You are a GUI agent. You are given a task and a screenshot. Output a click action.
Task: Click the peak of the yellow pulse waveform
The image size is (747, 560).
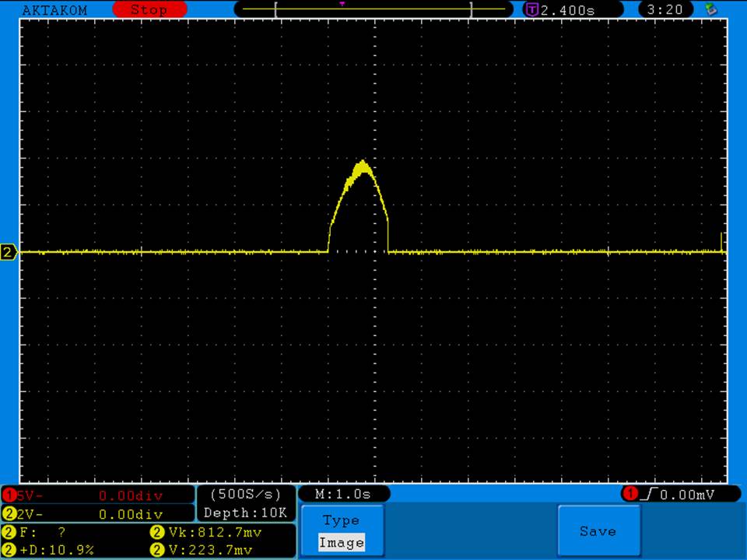pyautogui.click(x=362, y=163)
